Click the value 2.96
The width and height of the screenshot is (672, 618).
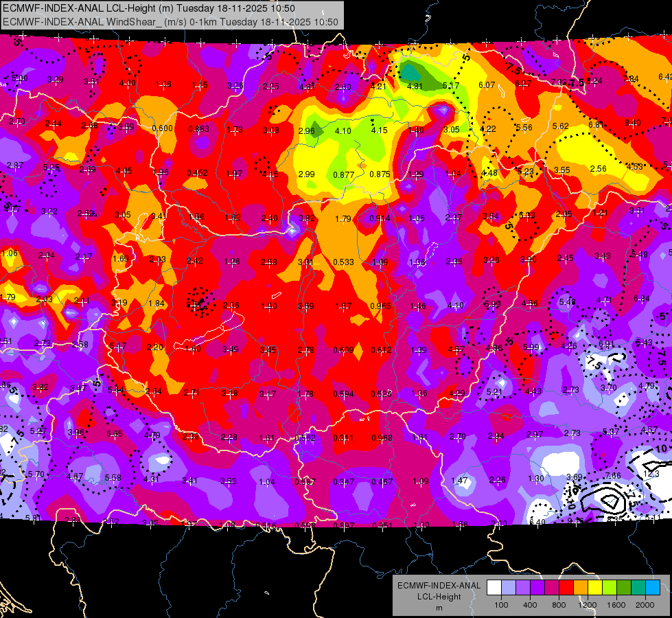pos(306,130)
